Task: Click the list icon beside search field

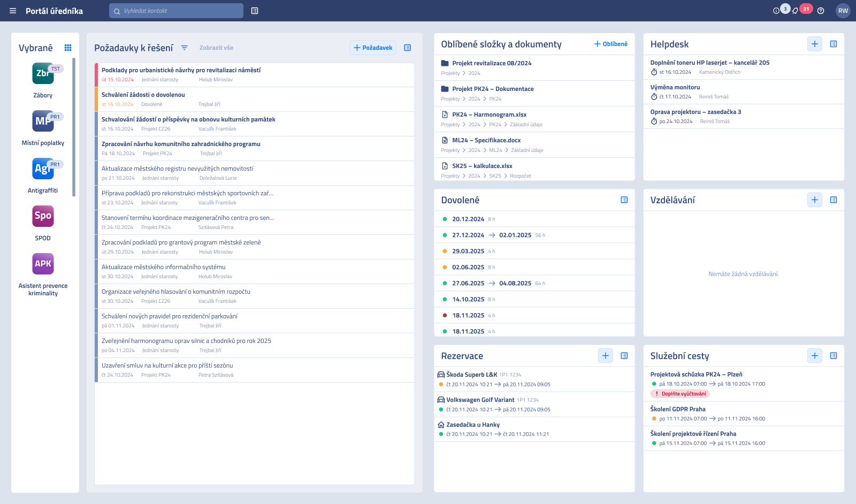Action: (255, 11)
